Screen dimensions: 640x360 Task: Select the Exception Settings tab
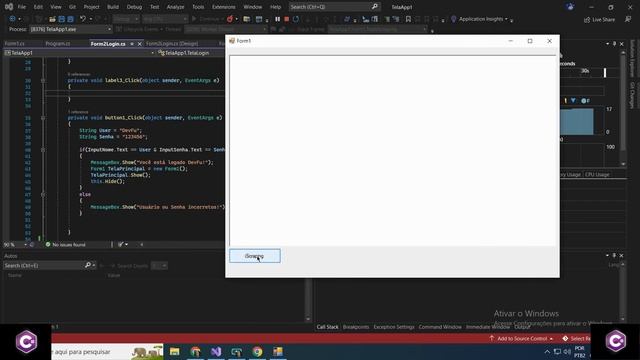pos(394,327)
